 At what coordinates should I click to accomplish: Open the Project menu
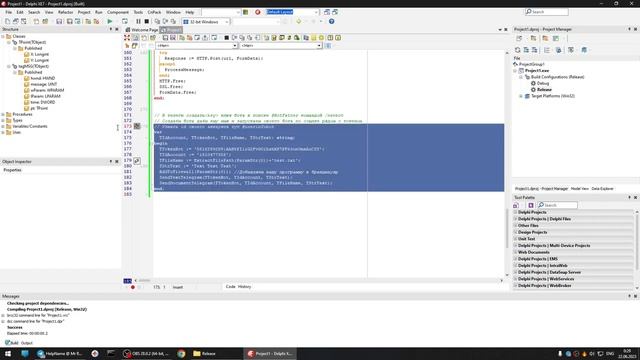pos(84,12)
